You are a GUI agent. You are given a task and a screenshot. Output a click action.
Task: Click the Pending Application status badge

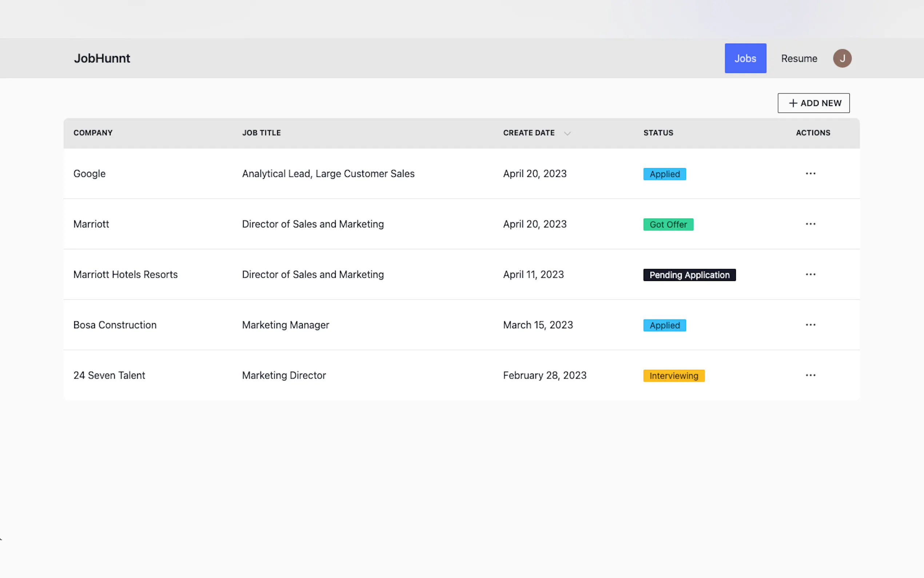(689, 275)
